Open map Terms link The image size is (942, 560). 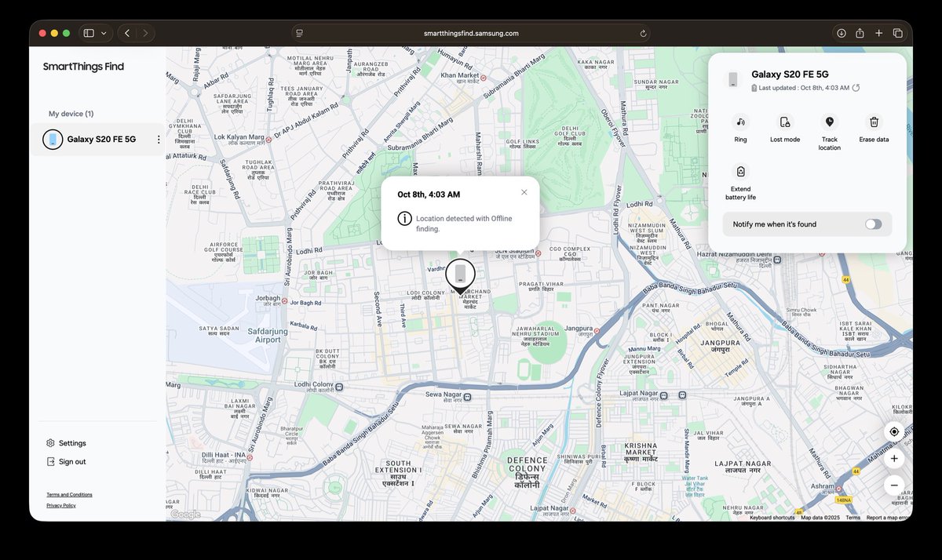click(853, 518)
